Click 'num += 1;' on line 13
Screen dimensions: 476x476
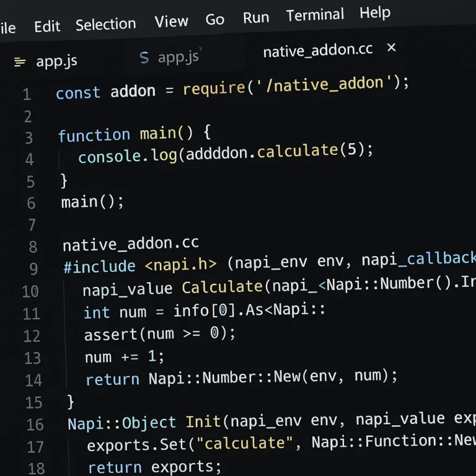125,357
